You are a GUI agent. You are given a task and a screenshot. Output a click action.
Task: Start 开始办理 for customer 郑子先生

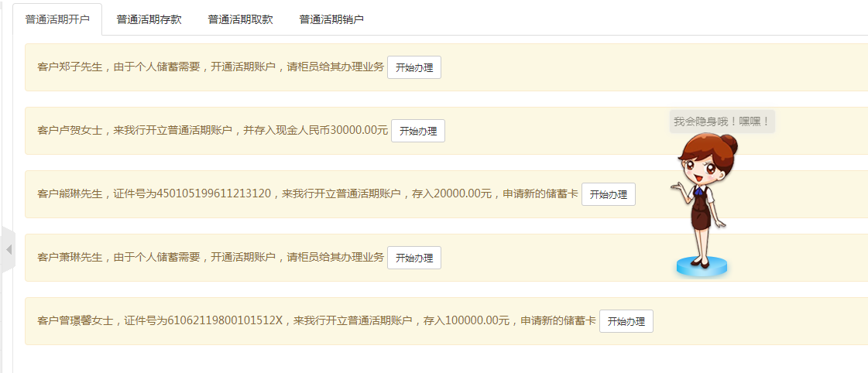coord(414,67)
